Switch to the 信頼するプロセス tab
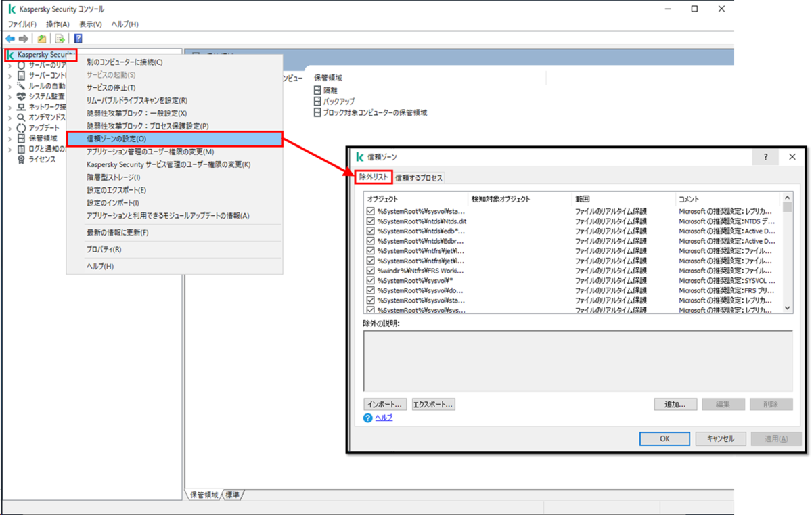Viewport: 812px width, 515px height. coord(419,178)
